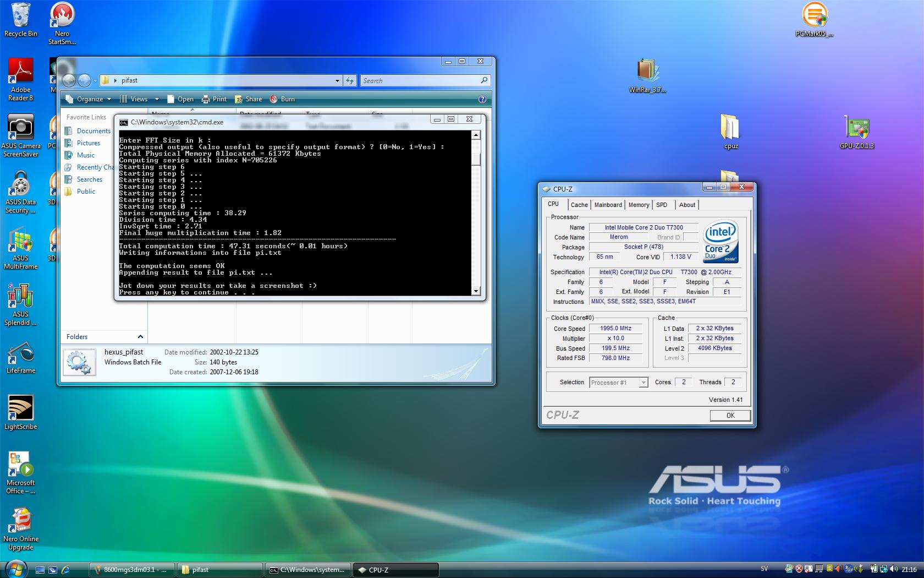Screen dimensions: 924x578
Task: Switch to the SPD tab in CPU-Z
Action: (x=662, y=205)
